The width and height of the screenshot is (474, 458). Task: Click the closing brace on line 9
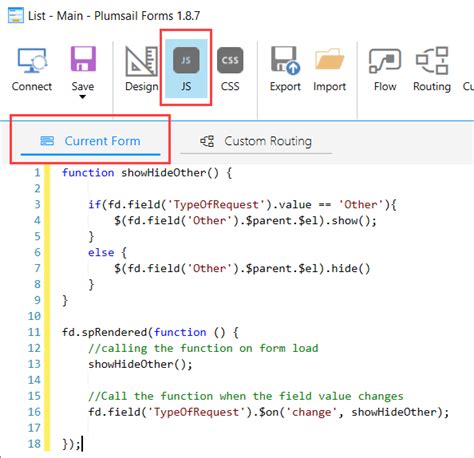tap(65, 300)
